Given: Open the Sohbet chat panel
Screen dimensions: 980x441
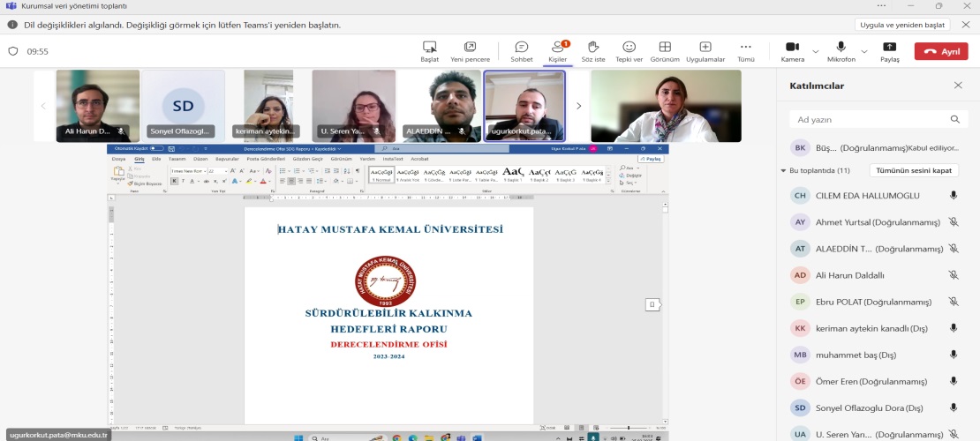Looking at the screenshot, I should point(522,51).
